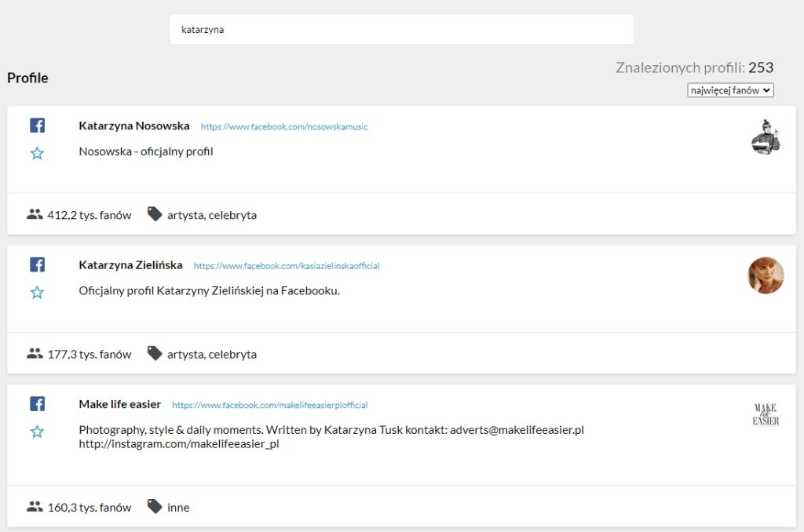Screen dimensions: 804x532
Task: Click the Photography, style & daily moments description
Action: (331, 437)
